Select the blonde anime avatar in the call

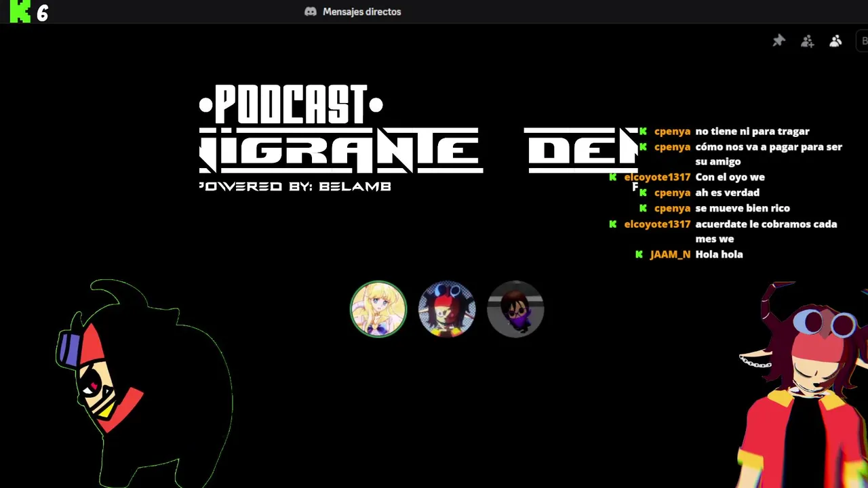[378, 309]
